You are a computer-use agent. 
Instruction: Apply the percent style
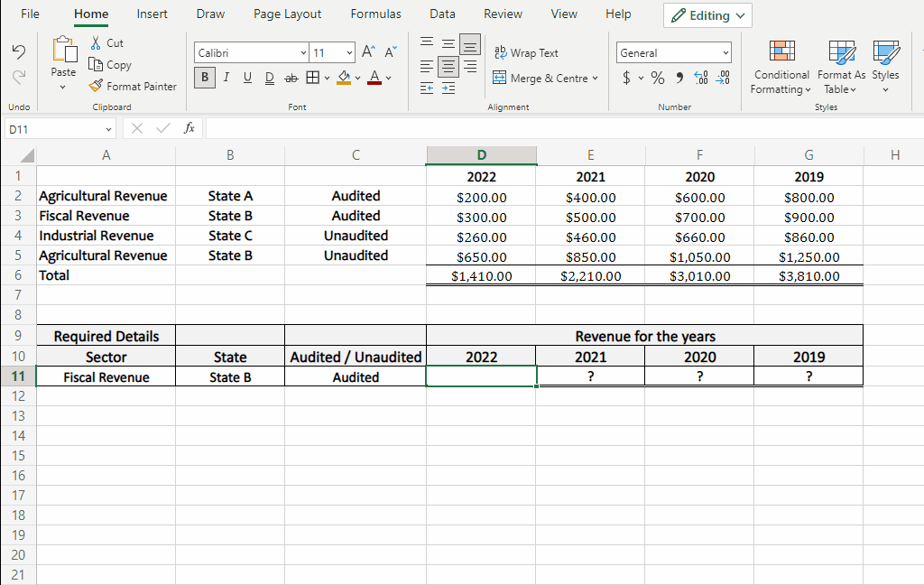click(657, 78)
